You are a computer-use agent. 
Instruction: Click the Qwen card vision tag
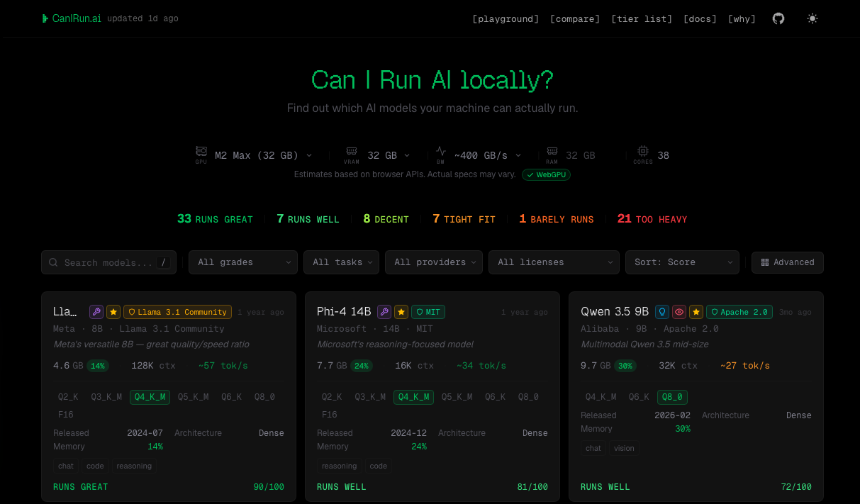pos(624,448)
